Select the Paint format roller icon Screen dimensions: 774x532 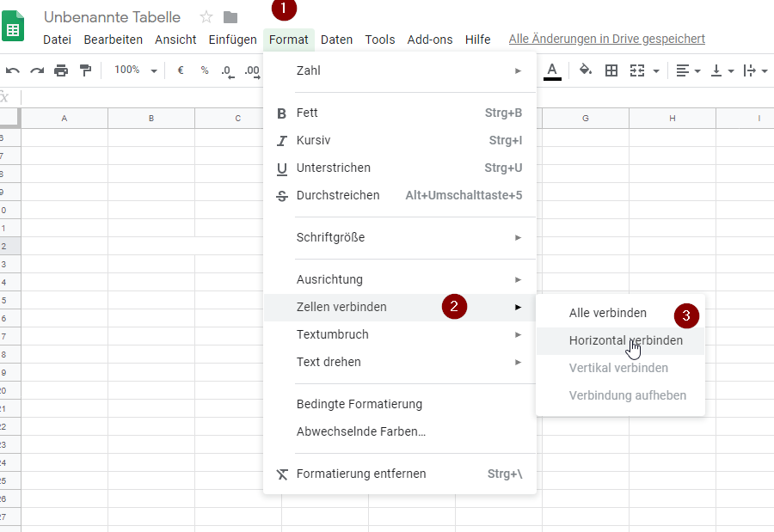(x=85, y=70)
